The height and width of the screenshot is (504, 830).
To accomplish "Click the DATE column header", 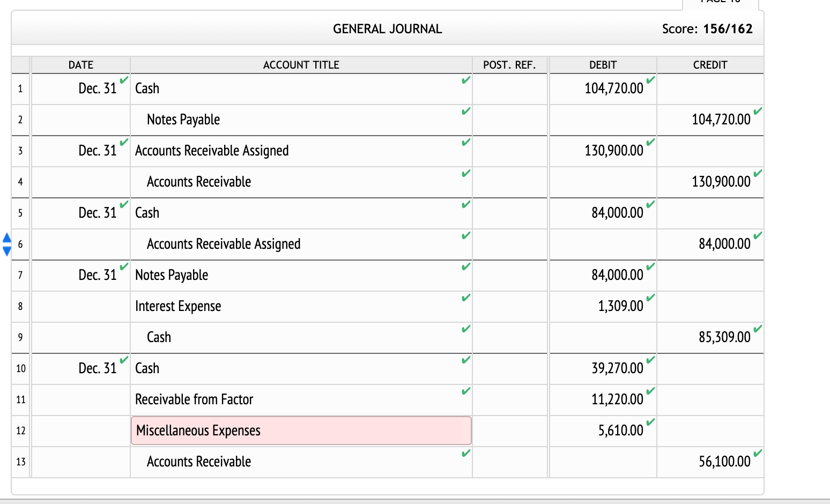I will 81,65.
